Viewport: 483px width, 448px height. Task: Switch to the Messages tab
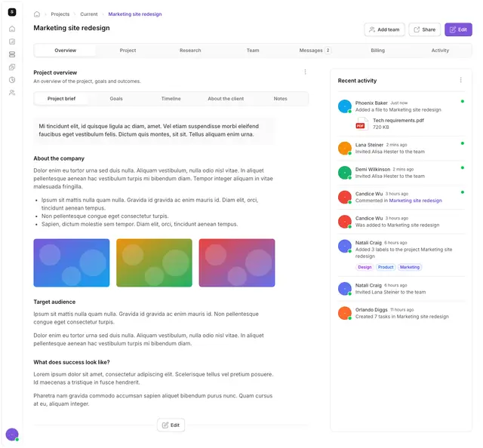(x=315, y=51)
